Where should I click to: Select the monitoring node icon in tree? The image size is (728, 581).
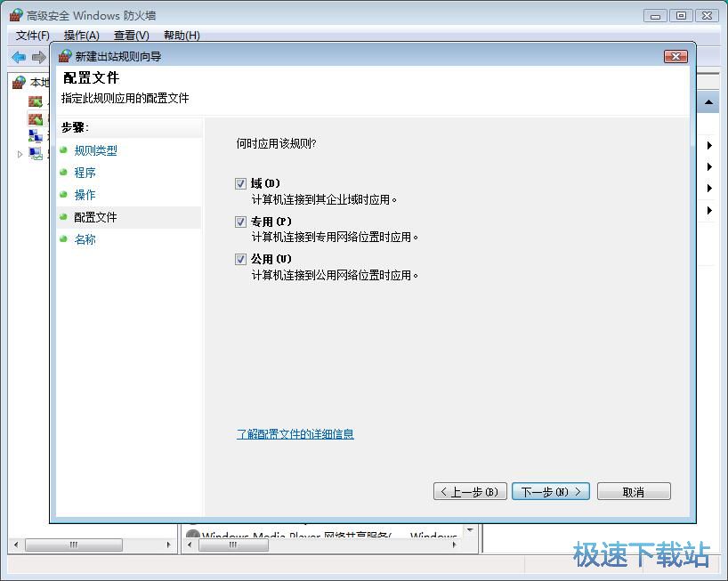[x=36, y=153]
